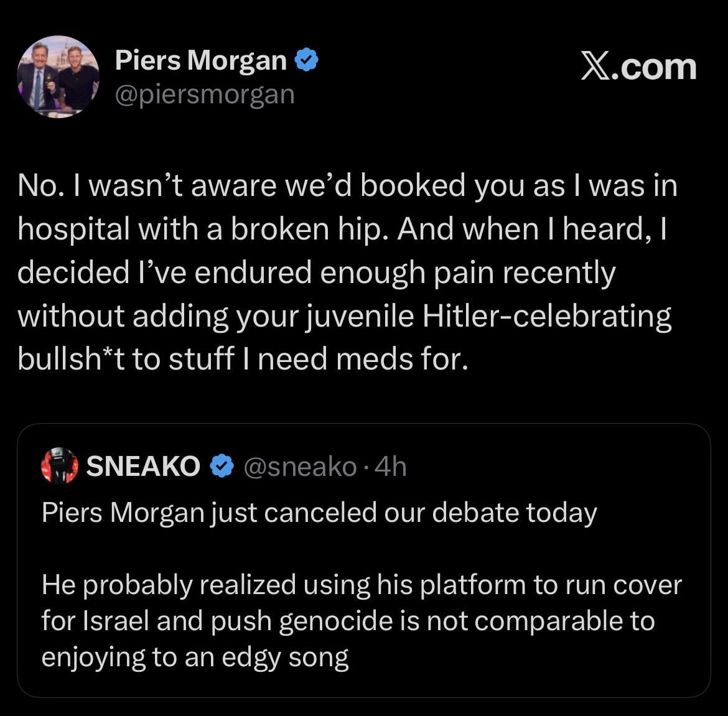Open SNEAKO's small avatar in the quoted tweet
Viewport: 728px width, 716px height.
point(59,466)
